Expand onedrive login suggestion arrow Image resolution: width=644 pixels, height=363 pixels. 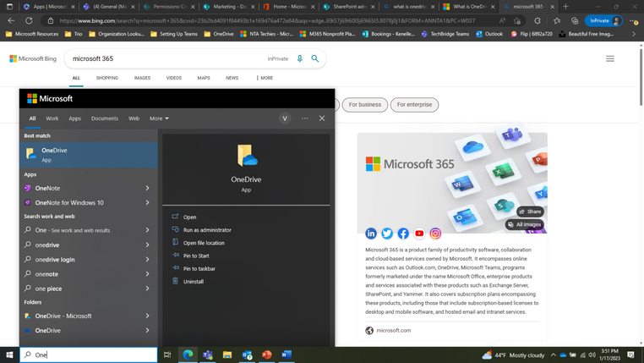[x=147, y=260]
